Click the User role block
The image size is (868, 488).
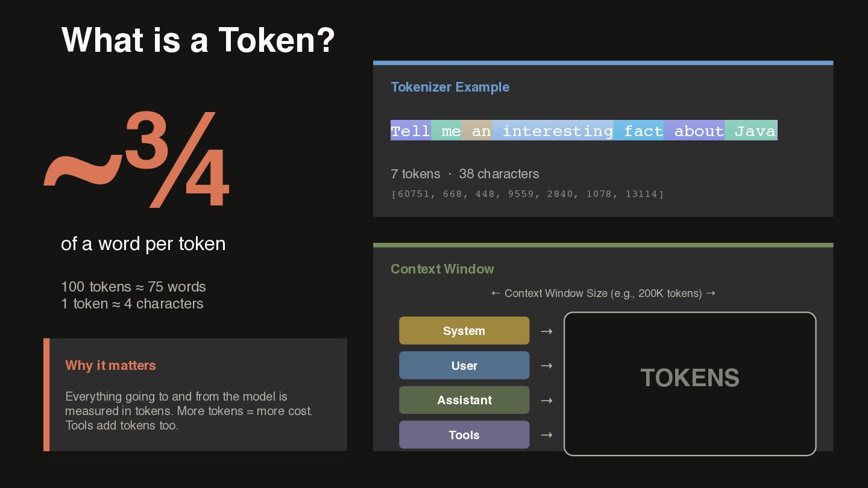464,366
